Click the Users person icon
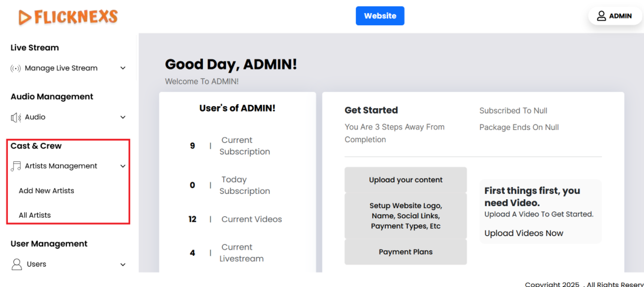644x287 pixels. (x=17, y=264)
